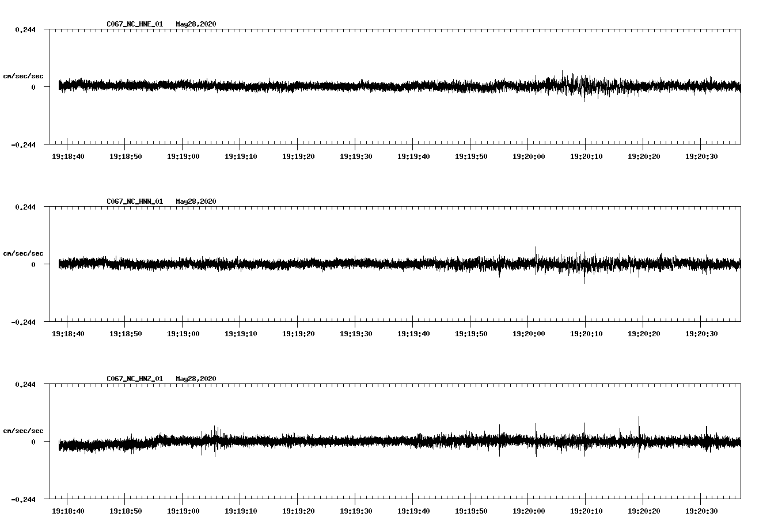782x532 pixels.
Task: Click the HNN waveform spike near 19:20:01
Action: coord(536,256)
